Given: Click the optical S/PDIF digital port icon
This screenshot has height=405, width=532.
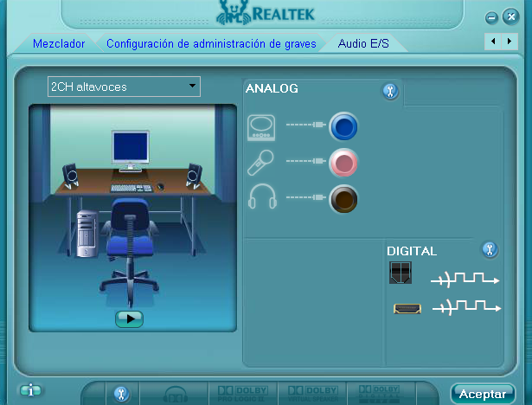Looking at the screenshot, I should coord(401,273).
